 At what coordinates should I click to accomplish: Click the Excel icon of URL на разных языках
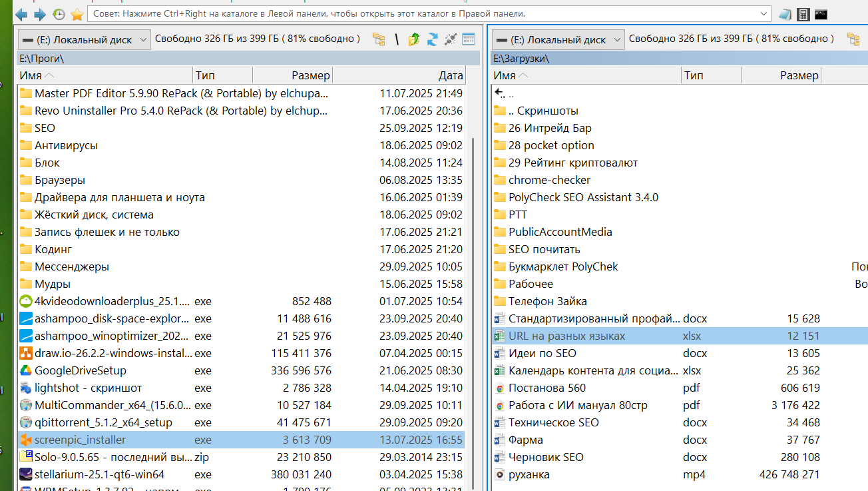(500, 336)
